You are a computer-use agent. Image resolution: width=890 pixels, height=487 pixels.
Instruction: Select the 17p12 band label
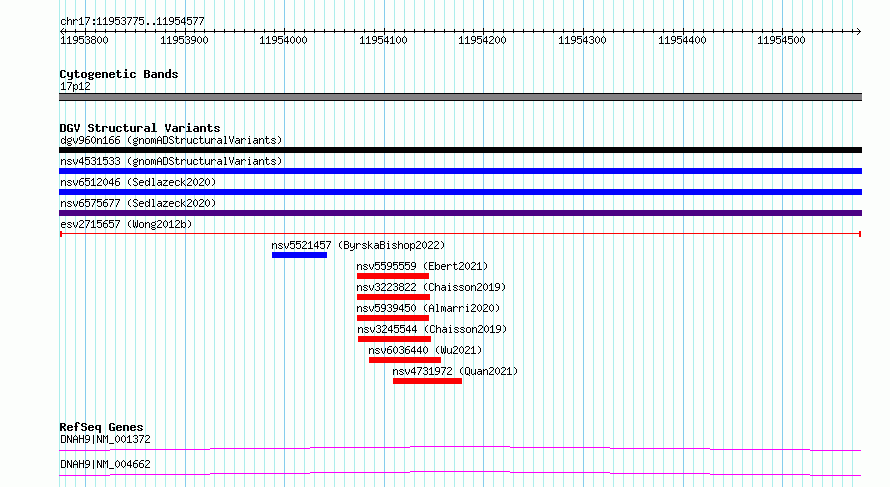tap(75, 86)
